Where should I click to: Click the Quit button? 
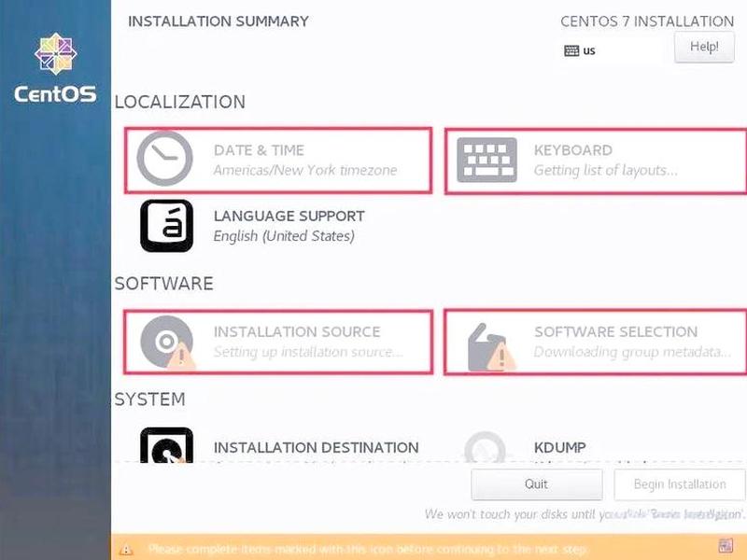point(536,484)
